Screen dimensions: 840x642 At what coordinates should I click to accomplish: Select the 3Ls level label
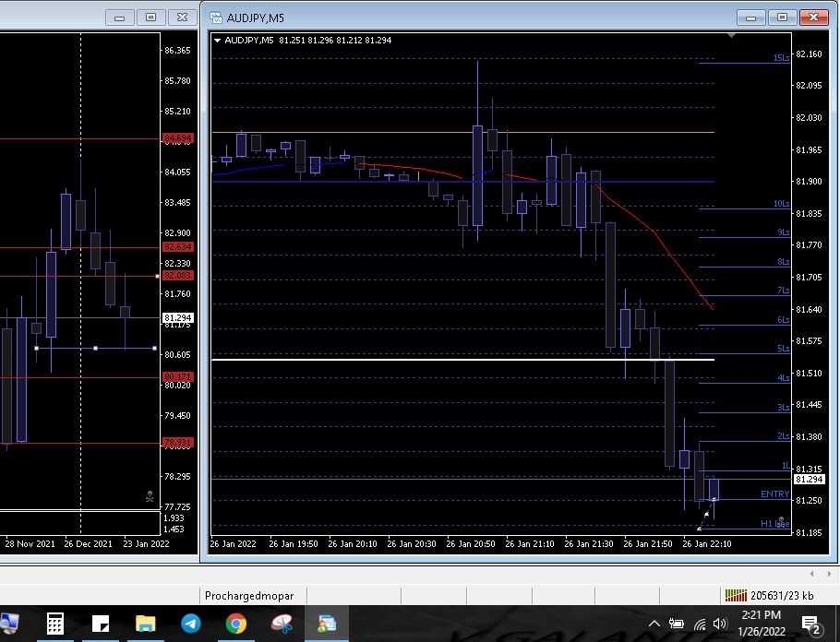pyautogui.click(x=783, y=408)
